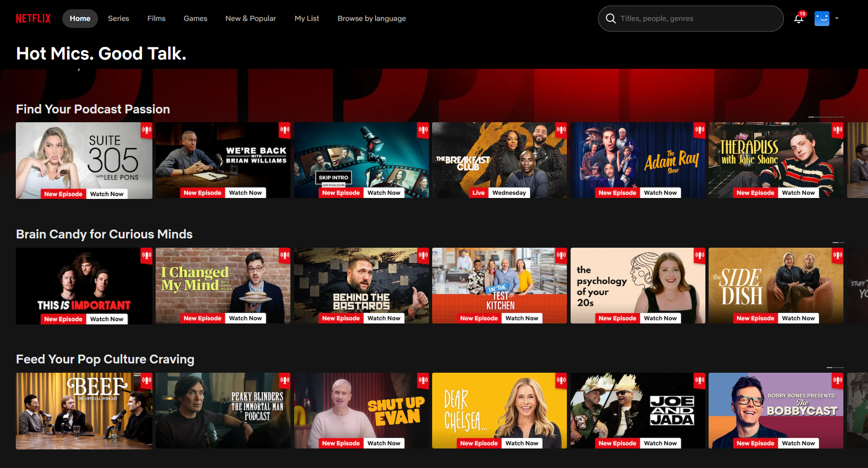
Task: Click the Live Wednesday label on Breakfast Club
Action: tap(500, 193)
